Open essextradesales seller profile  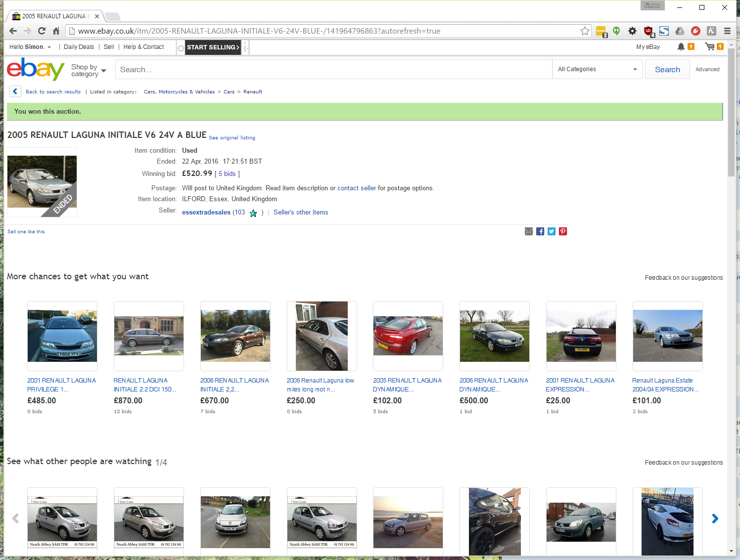[x=206, y=213]
